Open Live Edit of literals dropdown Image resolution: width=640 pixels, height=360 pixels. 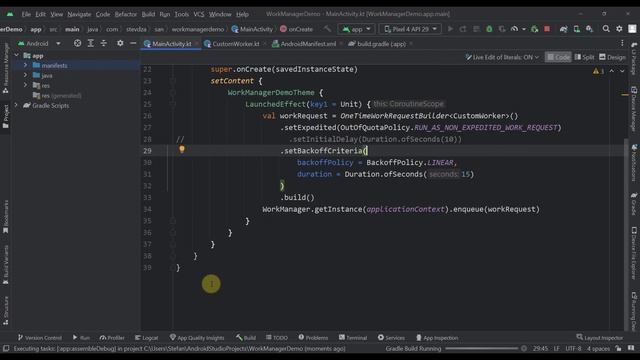(x=502, y=57)
